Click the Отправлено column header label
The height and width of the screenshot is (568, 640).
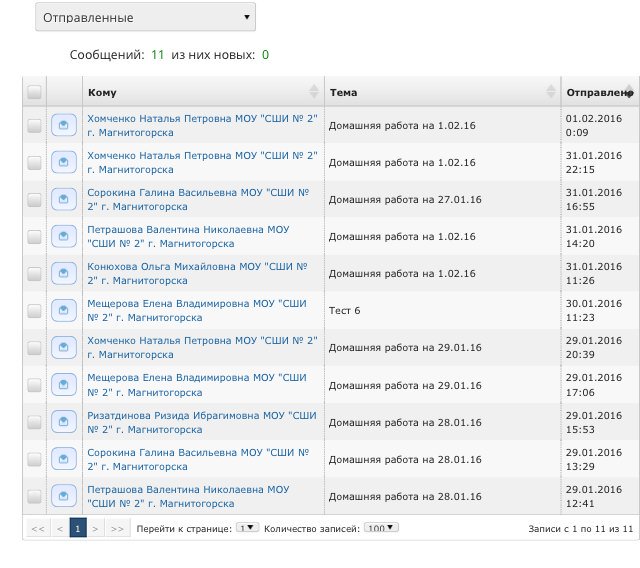click(x=599, y=93)
